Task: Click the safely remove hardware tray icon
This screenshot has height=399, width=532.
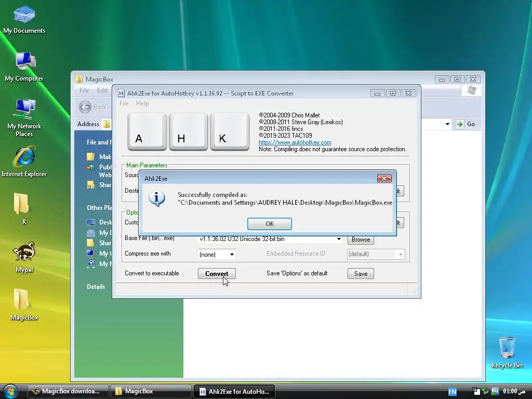Action: coord(486,391)
